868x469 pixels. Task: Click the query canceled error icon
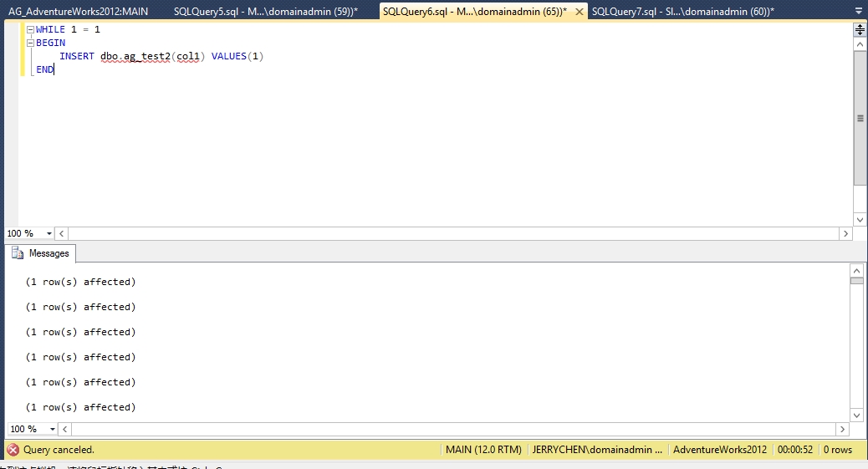[x=13, y=450]
